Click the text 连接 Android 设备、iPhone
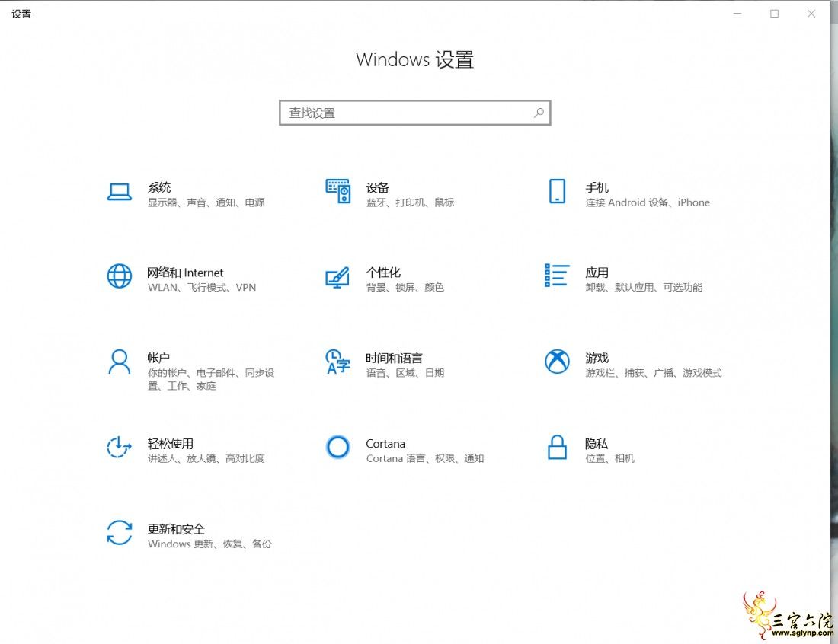The width and height of the screenshot is (838, 644). [648, 202]
